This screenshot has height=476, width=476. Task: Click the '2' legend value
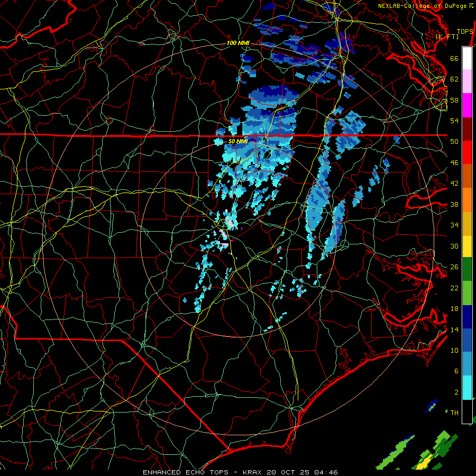456,392
